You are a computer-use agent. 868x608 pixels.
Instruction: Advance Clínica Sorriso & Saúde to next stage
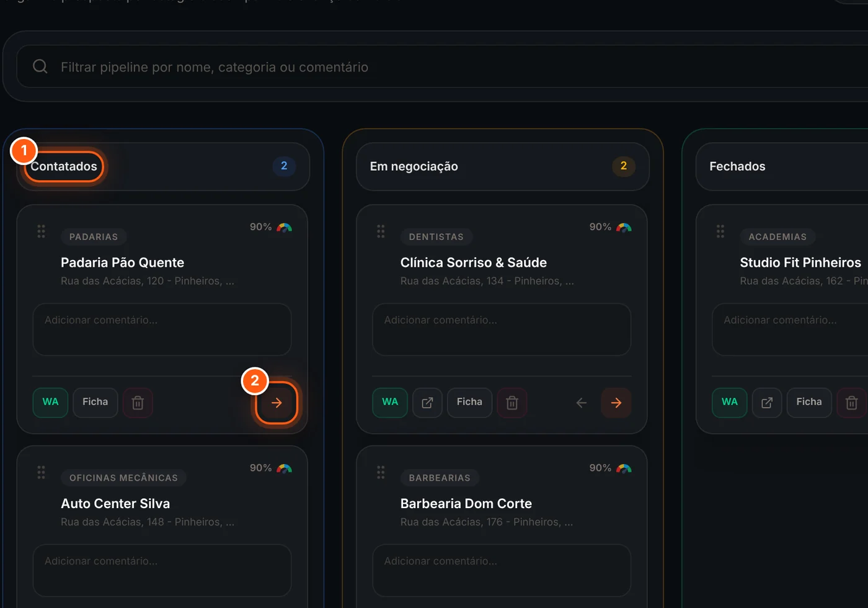tap(616, 403)
